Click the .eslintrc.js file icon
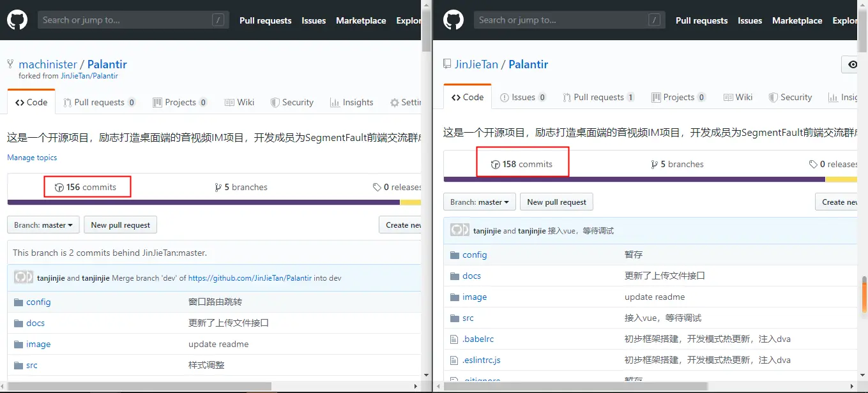The image size is (868, 393). [x=454, y=360]
